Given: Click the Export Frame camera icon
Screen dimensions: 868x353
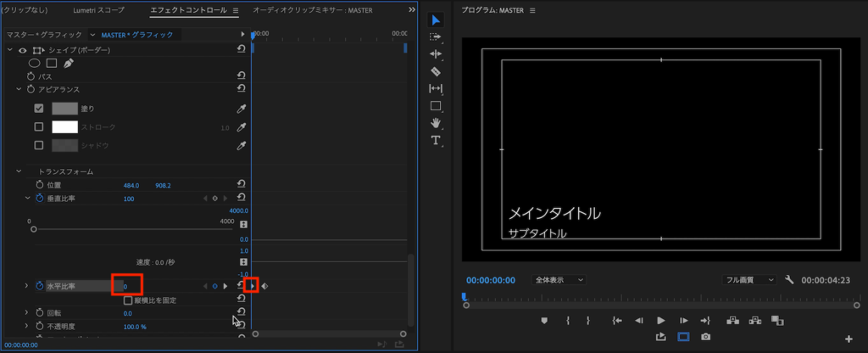Looking at the screenshot, I should [706, 337].
